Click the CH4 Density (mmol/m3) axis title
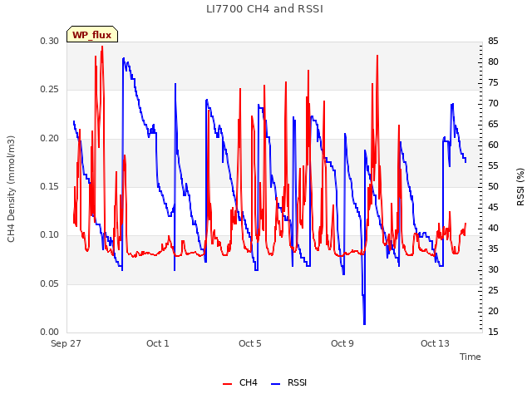The image size is (532, 399). [11, 189]
